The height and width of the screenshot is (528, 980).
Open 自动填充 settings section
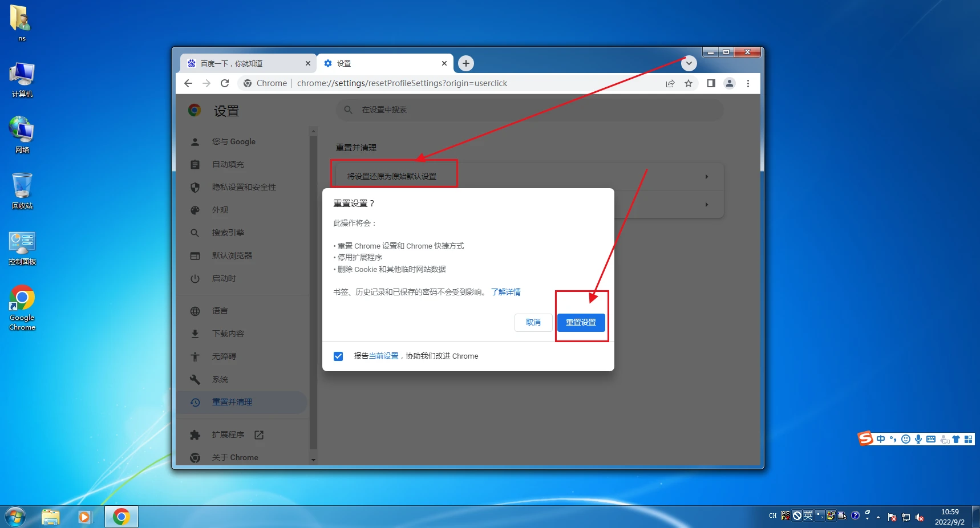(228, 164)
